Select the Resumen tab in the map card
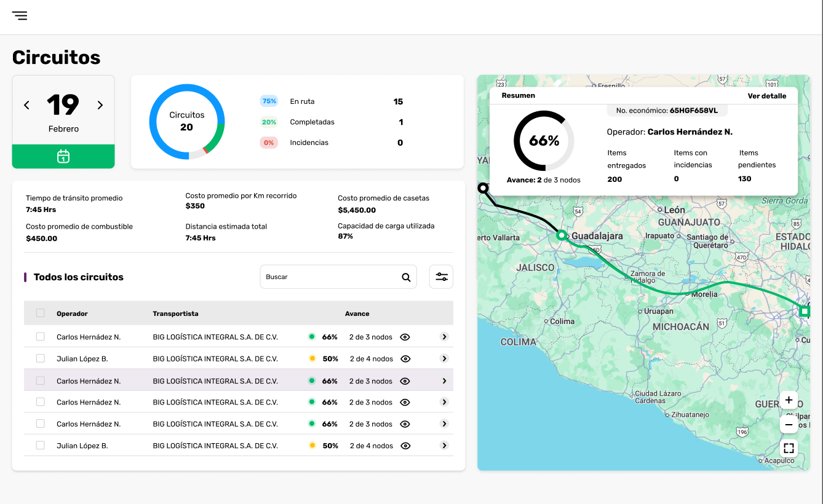The image size is (823, 504). click(519, 95)
